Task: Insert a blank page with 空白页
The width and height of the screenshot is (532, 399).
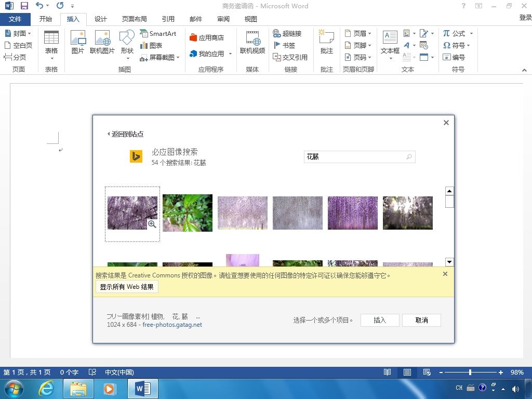Action: pyautogui.click(x=18, y=45)
